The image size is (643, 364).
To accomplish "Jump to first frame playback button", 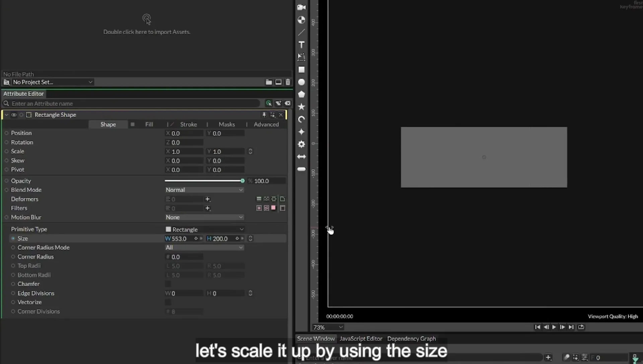I will pyautogui.click(x=537, y=327).
